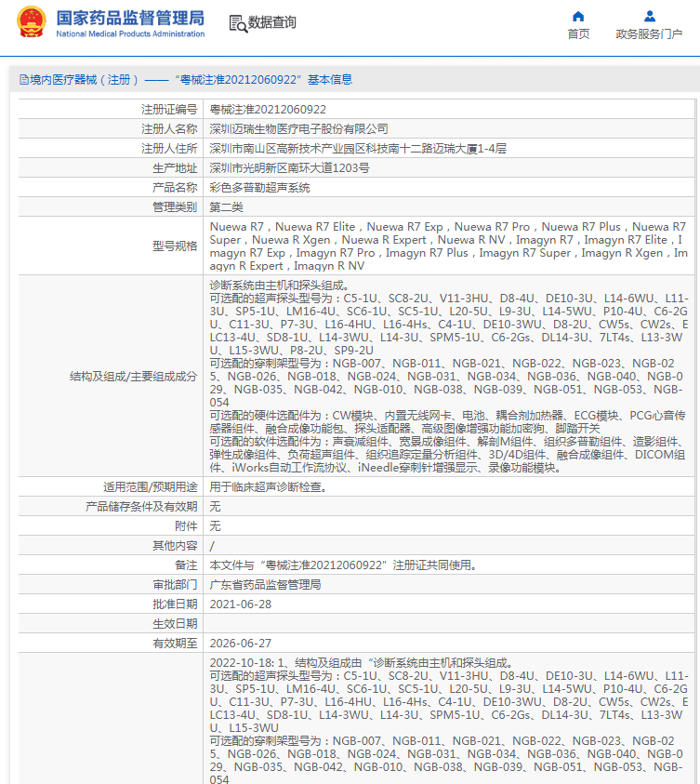Click the 有效期至 label
Viewport: 700px width, 784px height.
coord(175,643)
